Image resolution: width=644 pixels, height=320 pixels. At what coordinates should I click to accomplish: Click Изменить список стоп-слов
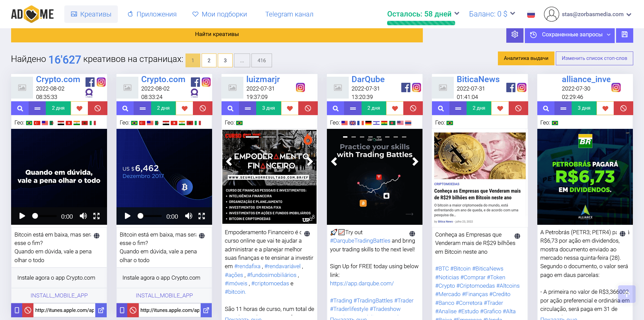pos(594,58)
